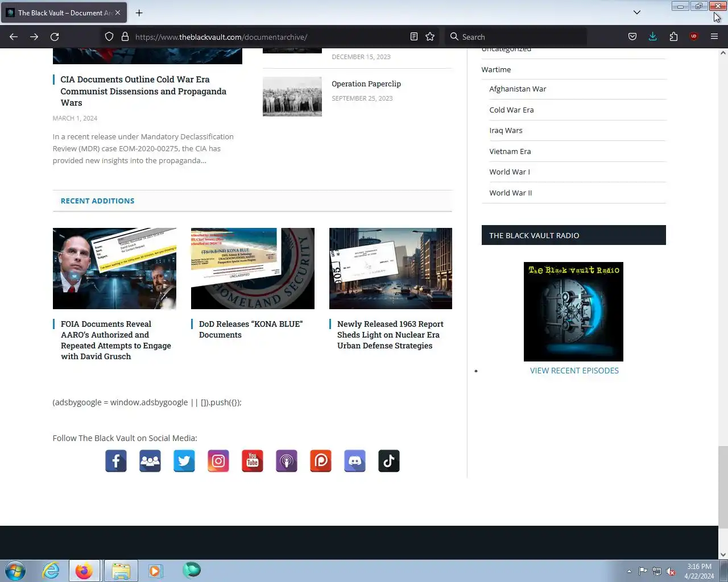The width and height of the screenshot is (728, 582).
Task: Click the taskbar clock showing 3:16 PM
Action: 699,571
